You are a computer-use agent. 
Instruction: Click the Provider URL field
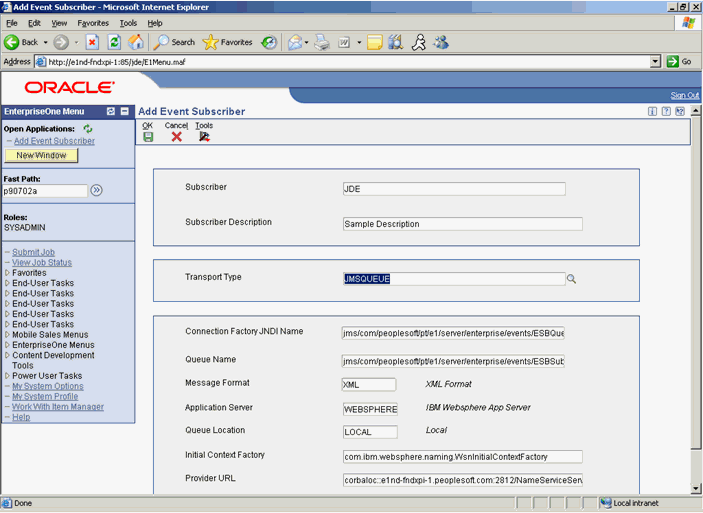(462, 480)
